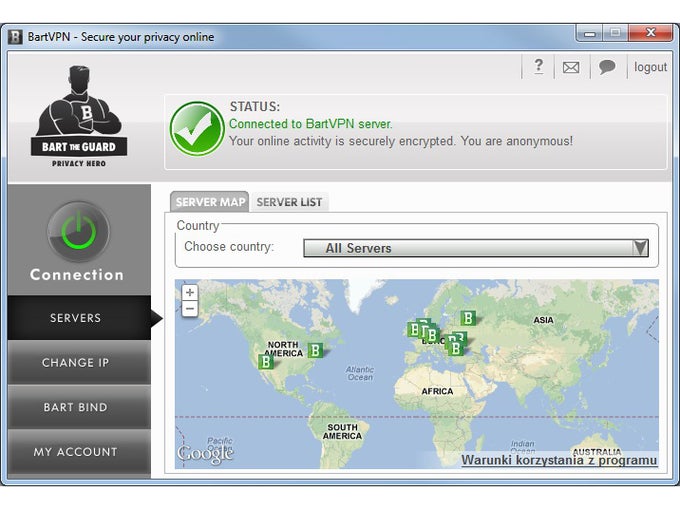This screenshot has width=680, height=510.
Task: Log out of BartVPN
Action: [x=650, y=67]
